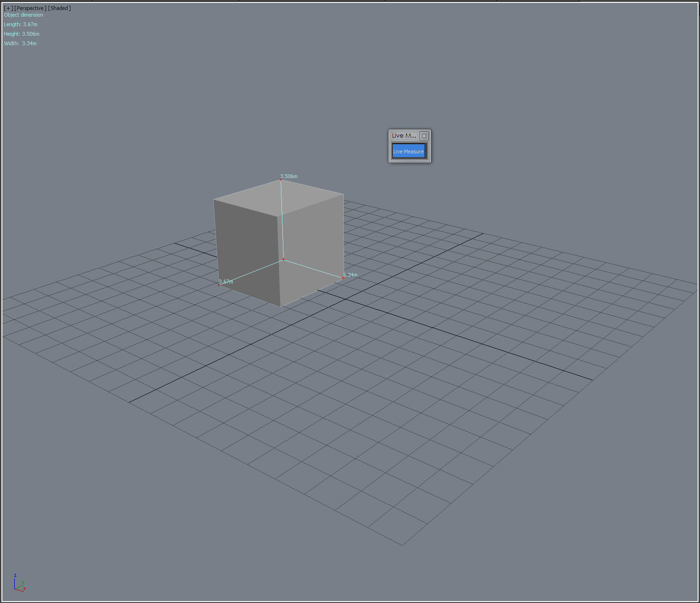Click red marker at length line end
Image resolution: width=700 pixels, height=603 pixels.
(220, 285)
